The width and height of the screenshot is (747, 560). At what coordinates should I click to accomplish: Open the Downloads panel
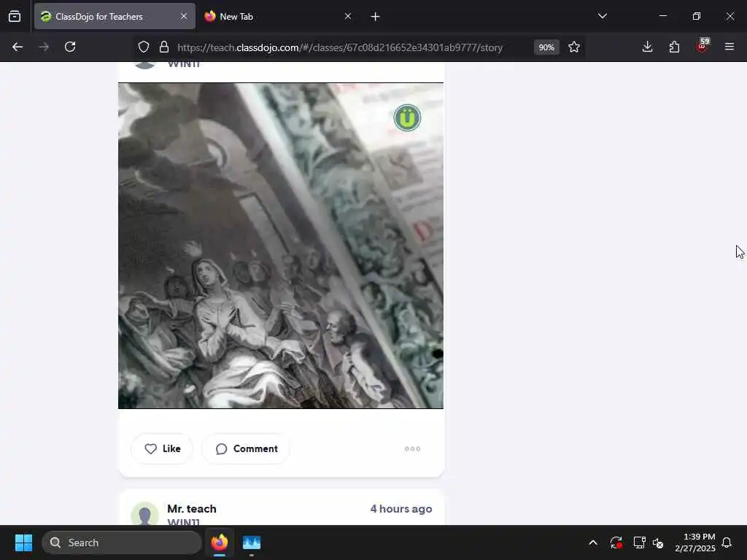point(647,47)
